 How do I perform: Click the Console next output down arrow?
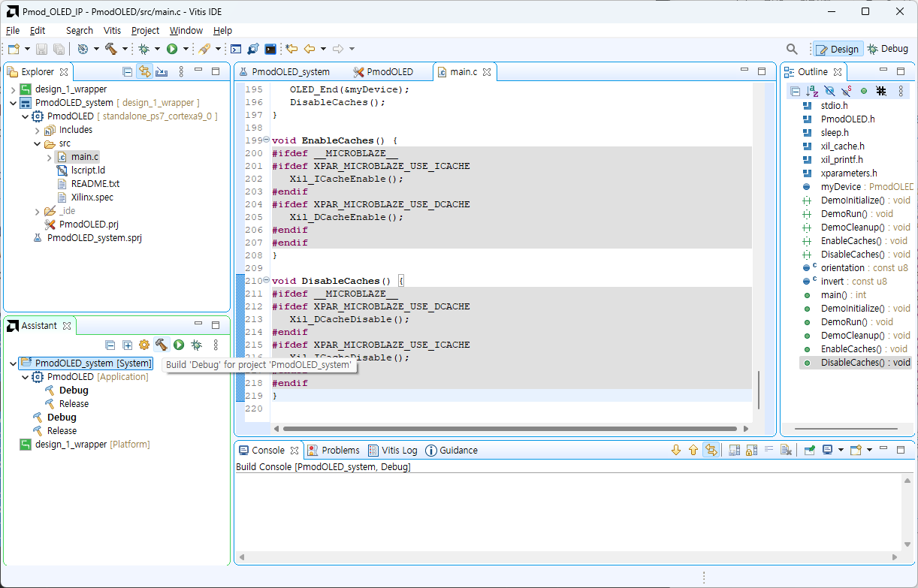[675, 451]
